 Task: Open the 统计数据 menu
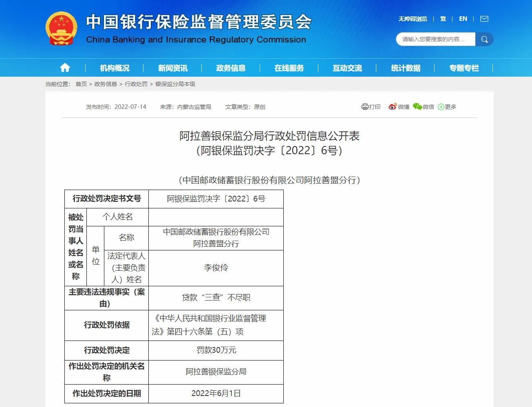(x=406, y=68)
